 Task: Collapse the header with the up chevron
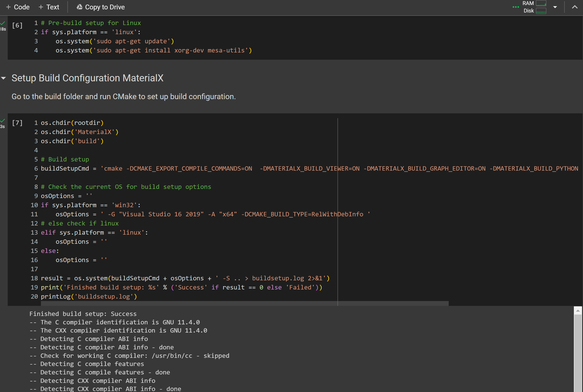click(575, 7)
